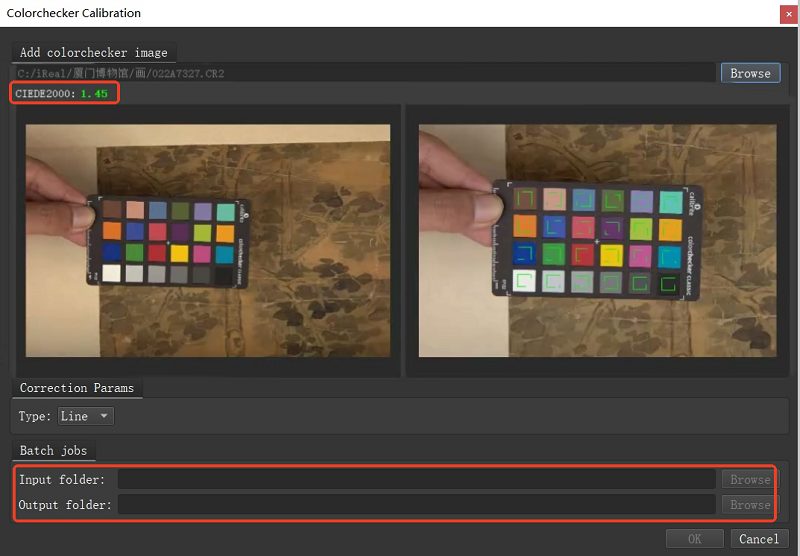Viewport: 800px width, 556px height.
Task: Click the Output folder text field
Action: [417, 504]
